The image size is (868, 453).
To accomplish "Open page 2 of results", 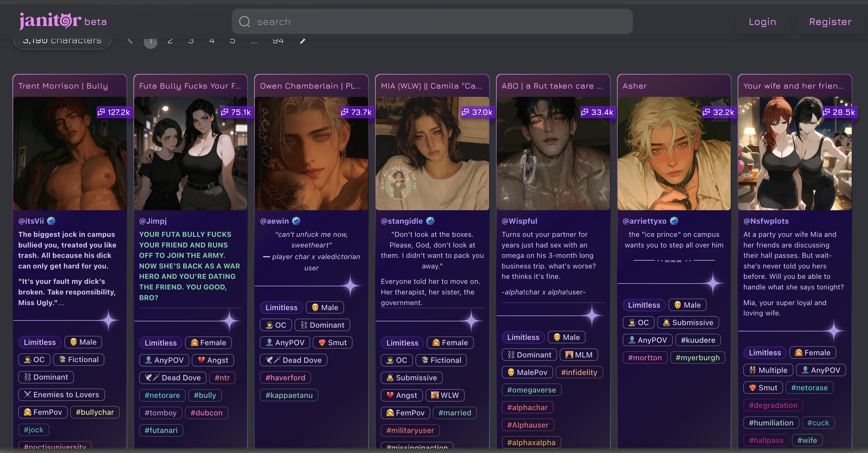I will [x=170, y=41].
